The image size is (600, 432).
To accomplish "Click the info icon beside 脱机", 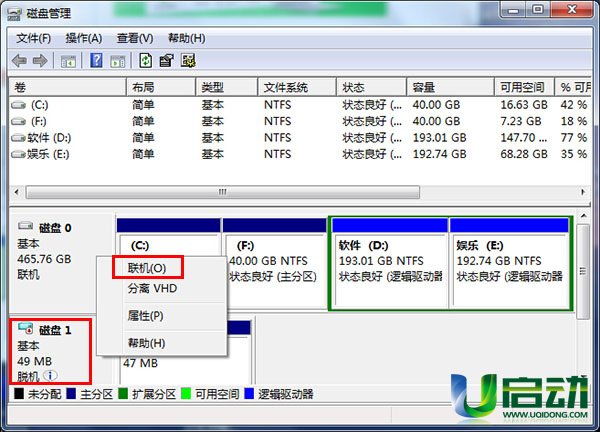I will (x=50, y=376).
